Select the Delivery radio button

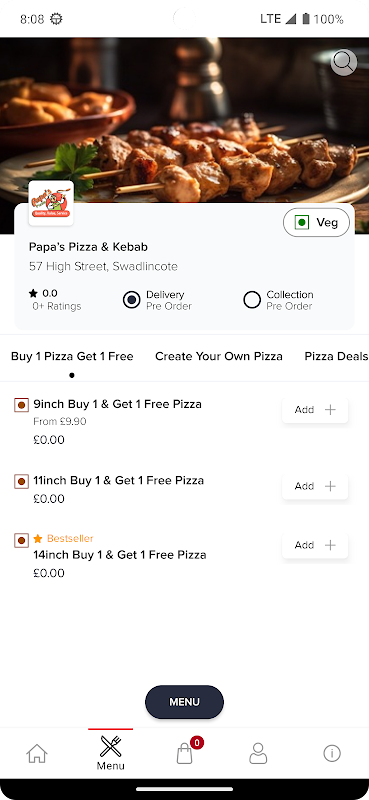click(x=132, y=300)
